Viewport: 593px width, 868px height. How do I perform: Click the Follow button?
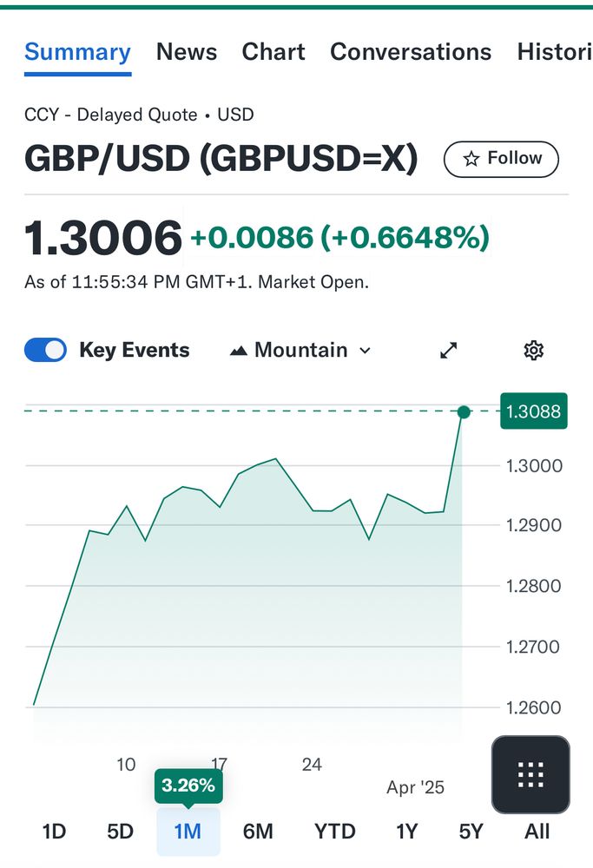pos(501,159)
